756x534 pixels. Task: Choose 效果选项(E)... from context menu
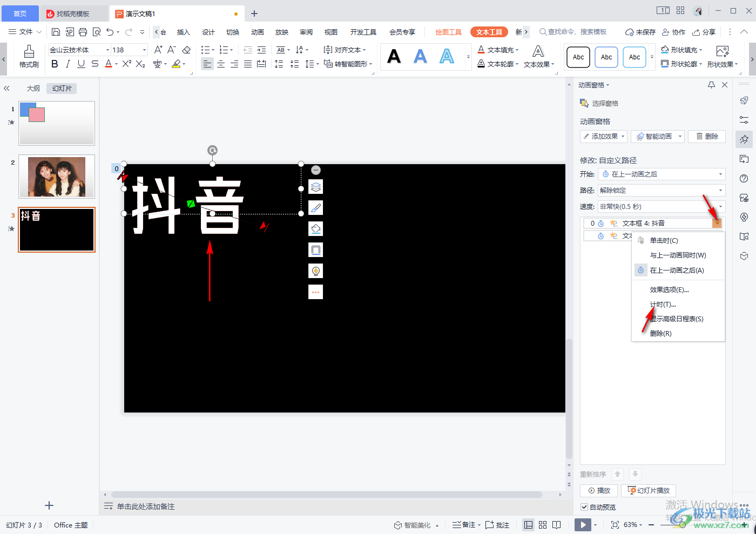(x=669, y=290)
